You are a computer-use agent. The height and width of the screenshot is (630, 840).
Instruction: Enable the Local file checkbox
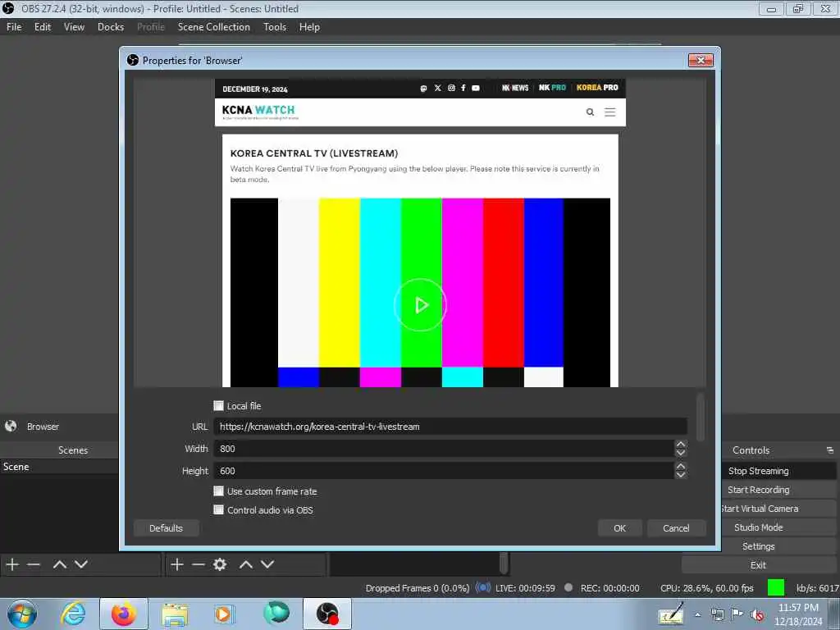pyautogui.click(x=218, y=405)
